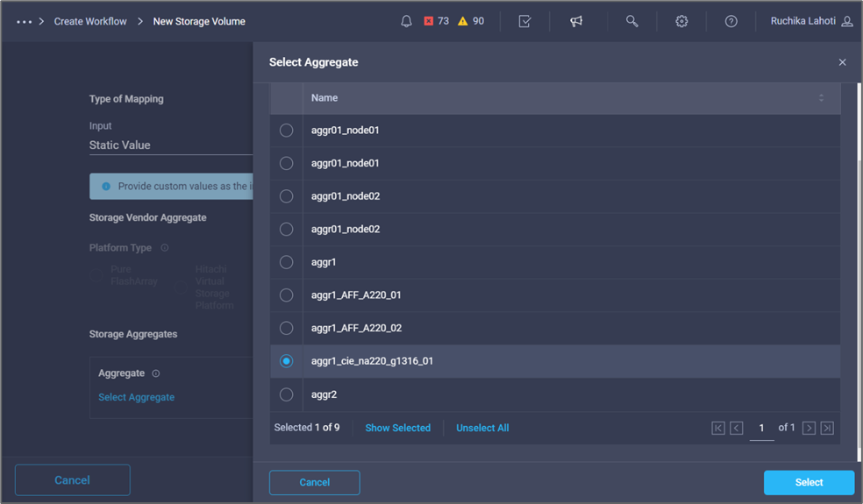Expand the breadcrumb ellipsis menu
This screenshot has width=863, height=504.
(x=24, y=21)
